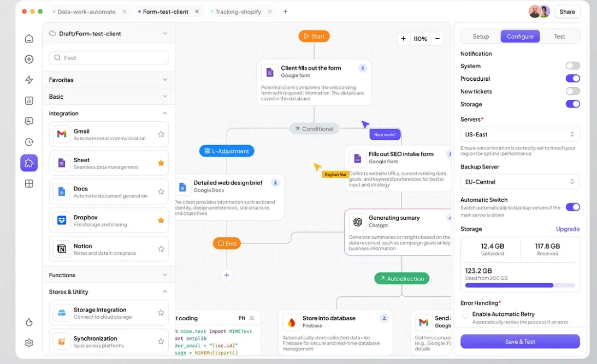Click the Start node button
Image resolution: width=597 pixels, height=364 pixels.
click(314, 37)
